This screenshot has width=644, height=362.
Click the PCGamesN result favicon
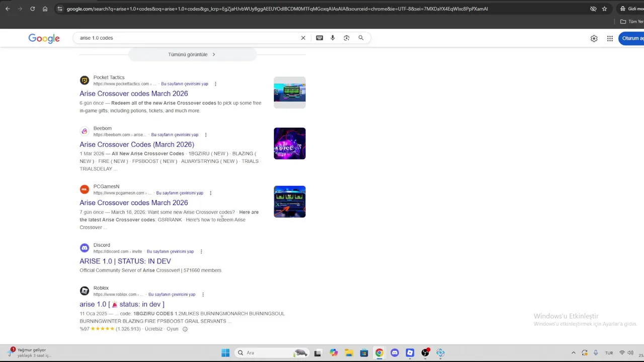tap(85, 190)
